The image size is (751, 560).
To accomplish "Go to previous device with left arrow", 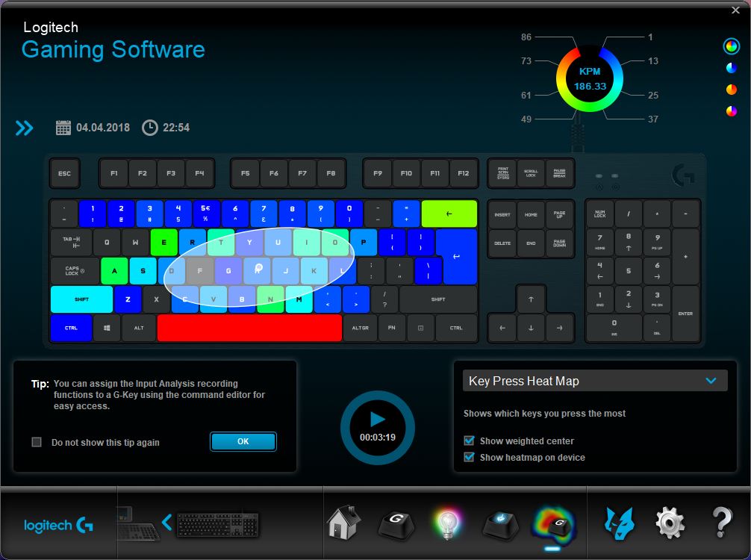I will (166, 523).
